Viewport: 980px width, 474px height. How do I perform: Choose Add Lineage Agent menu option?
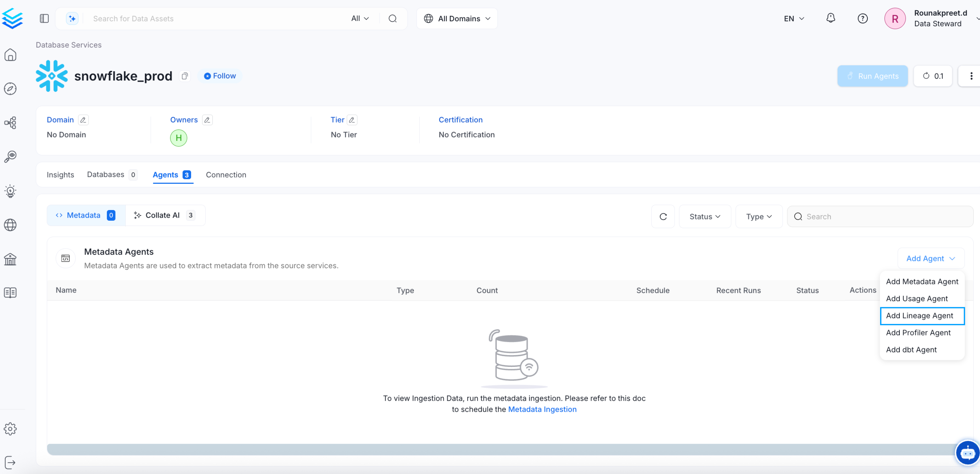click(x=919, y=316)
